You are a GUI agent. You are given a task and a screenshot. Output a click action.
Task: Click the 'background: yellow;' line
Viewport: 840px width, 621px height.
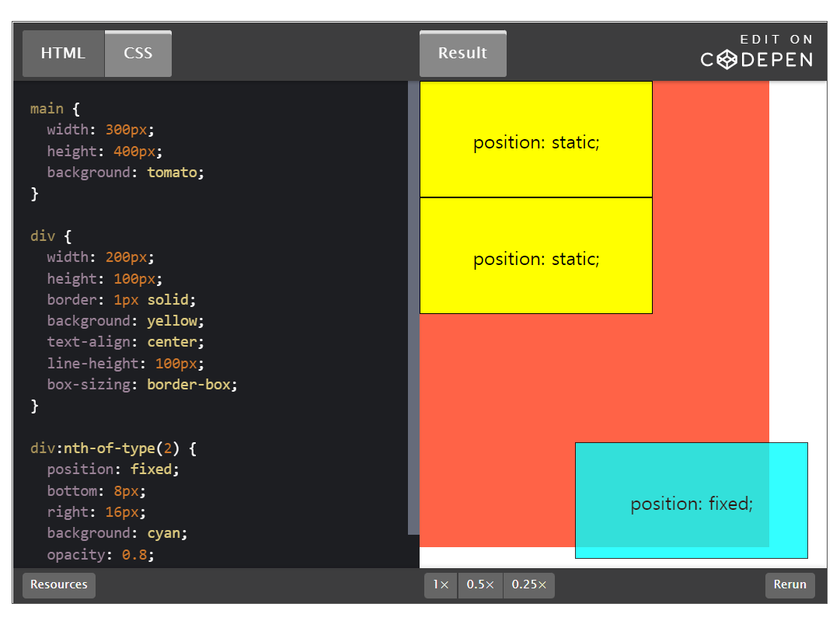click(125, 321)
